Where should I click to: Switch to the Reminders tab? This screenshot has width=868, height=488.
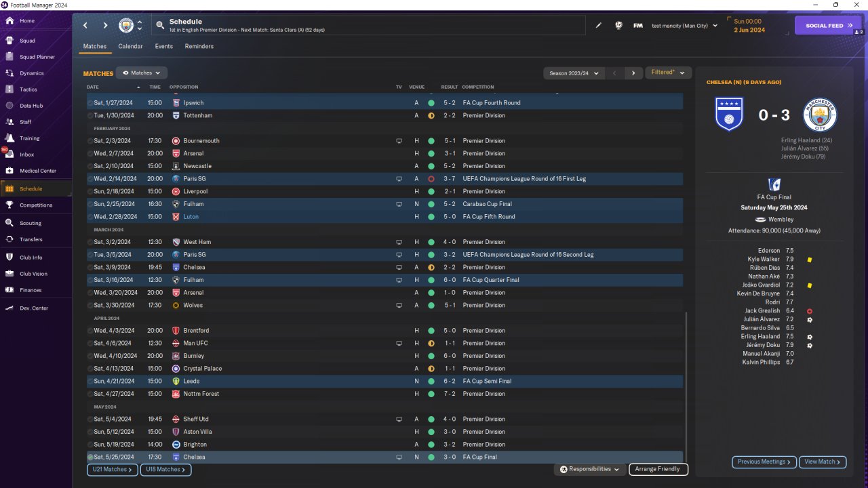[x=199, y=47]
